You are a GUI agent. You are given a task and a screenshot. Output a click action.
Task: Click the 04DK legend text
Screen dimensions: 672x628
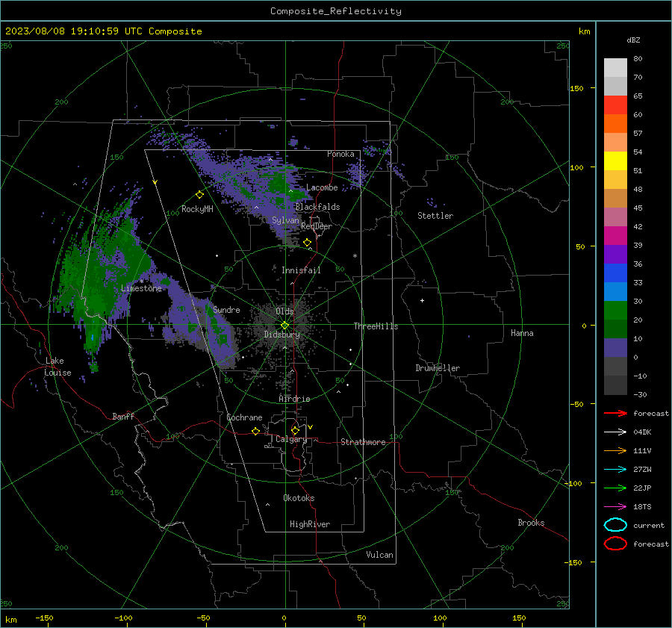tap(642, 432)
